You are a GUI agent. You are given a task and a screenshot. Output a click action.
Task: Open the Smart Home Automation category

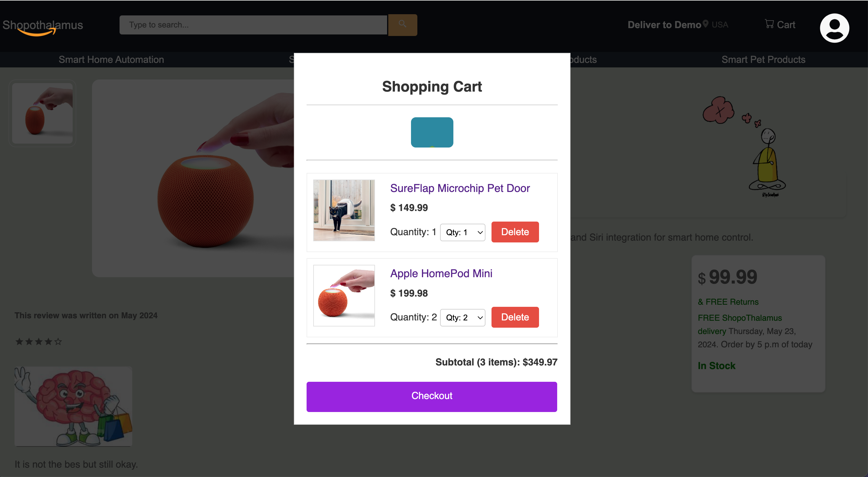point(111,60)
